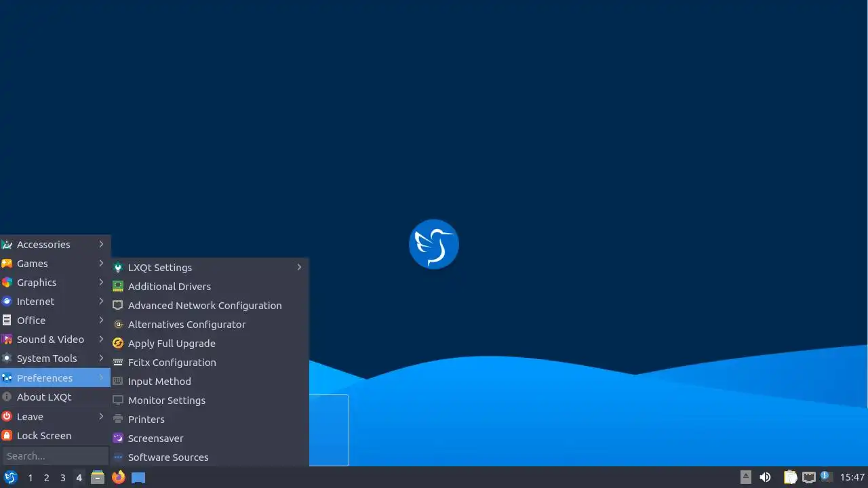Open the update notifier tray icon
This screenshot has height=488, width=868.
pyautogui.click(x=826, y=476)
